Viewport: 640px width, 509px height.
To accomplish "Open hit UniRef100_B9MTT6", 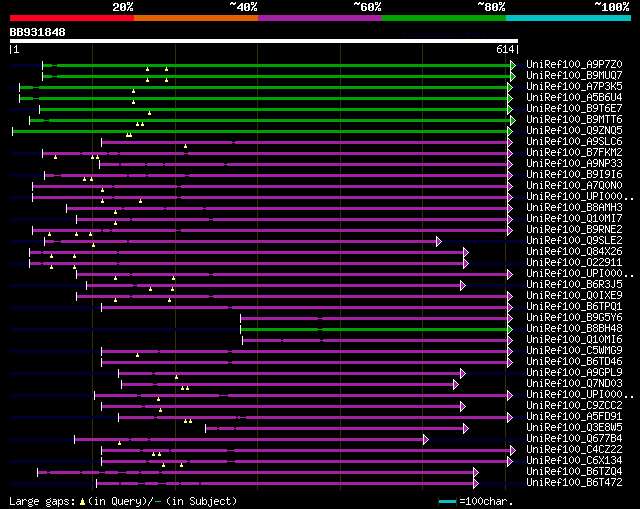I will pyautogui.click(x=574, y=120).
